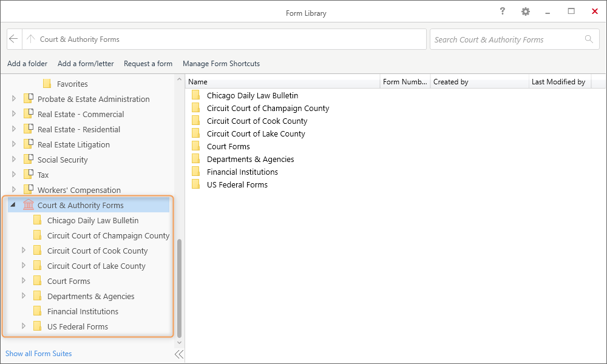
Task: Click the Real Estate Litigation suite icon
Action: 29,144
